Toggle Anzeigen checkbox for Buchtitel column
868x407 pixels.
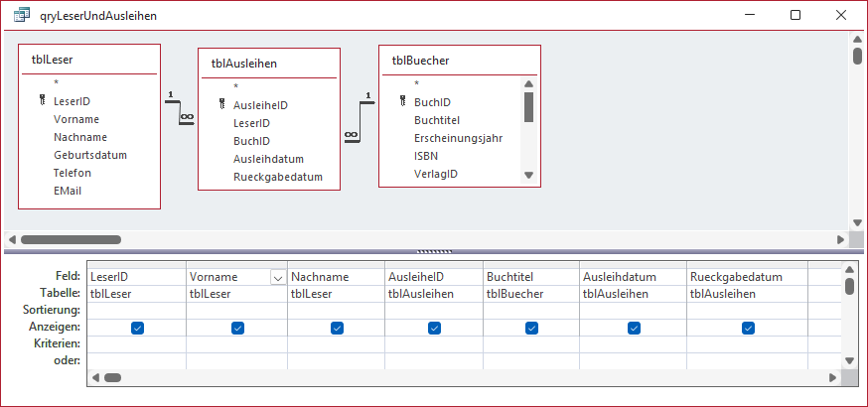(531, 328)
